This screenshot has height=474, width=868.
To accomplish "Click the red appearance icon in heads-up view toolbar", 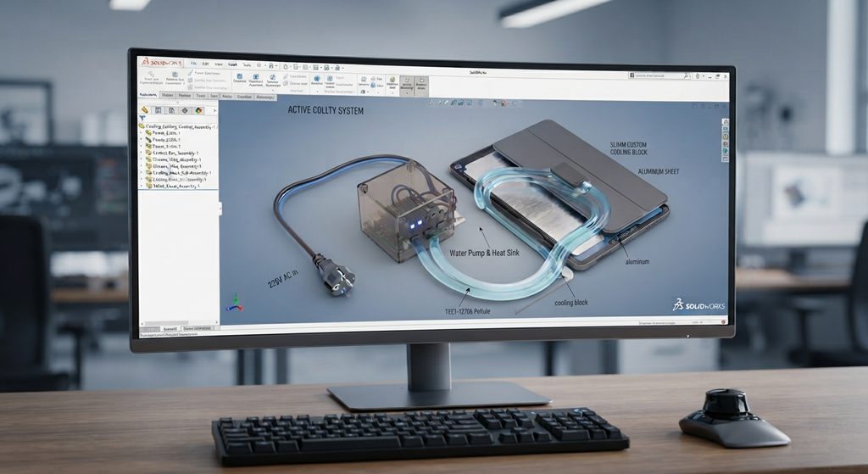I will tap(504, 103).
